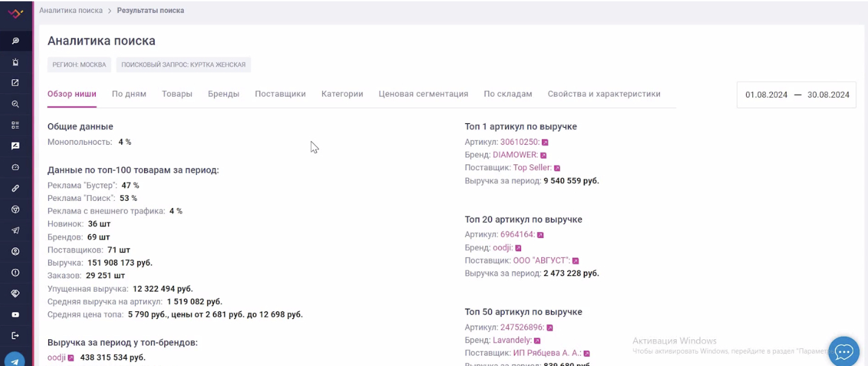The width and height of the screenshot is (868, 366).
Task: Open the siren alert sidebar icon
Action: [15, 62]
